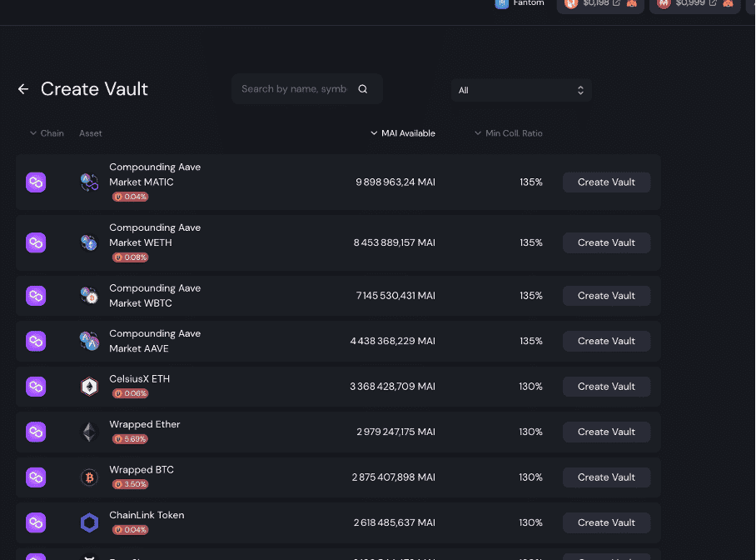
Task: Open the external link icon beside $0,999
Action: click(713, 2)
